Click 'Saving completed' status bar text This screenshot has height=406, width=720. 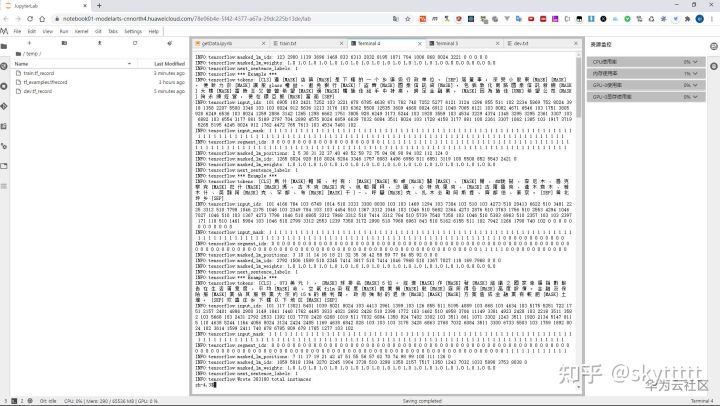pos(422,401)
